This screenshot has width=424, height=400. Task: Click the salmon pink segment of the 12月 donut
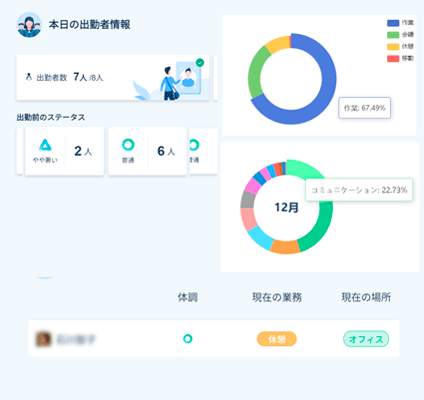[x=248, y=219]
